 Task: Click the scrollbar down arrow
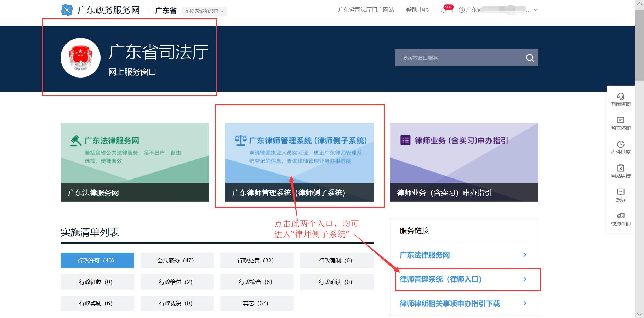click(639, 314)
